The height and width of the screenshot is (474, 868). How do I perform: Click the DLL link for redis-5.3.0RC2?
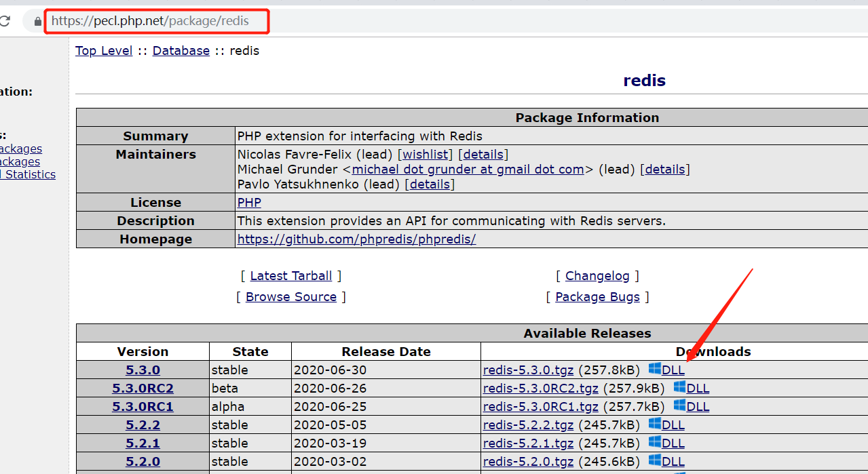pyautogui.click(x=698, y=389)
